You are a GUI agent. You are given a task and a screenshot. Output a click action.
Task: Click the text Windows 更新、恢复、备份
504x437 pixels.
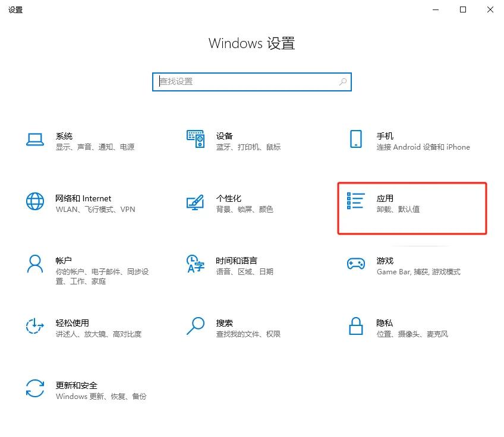tap(101, 397)
